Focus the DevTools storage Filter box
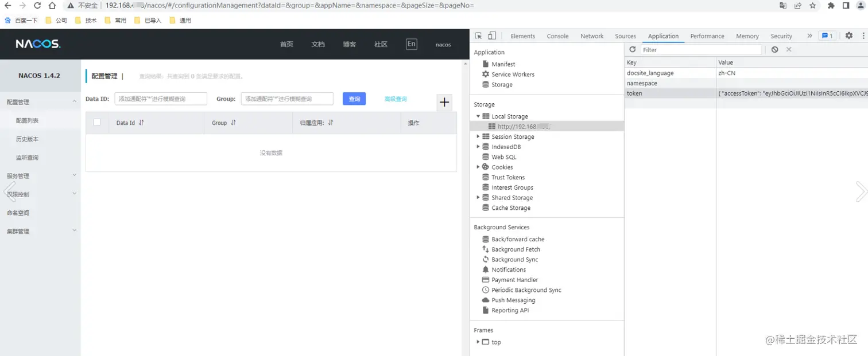868x356 pixels. [x=701, y=49]
